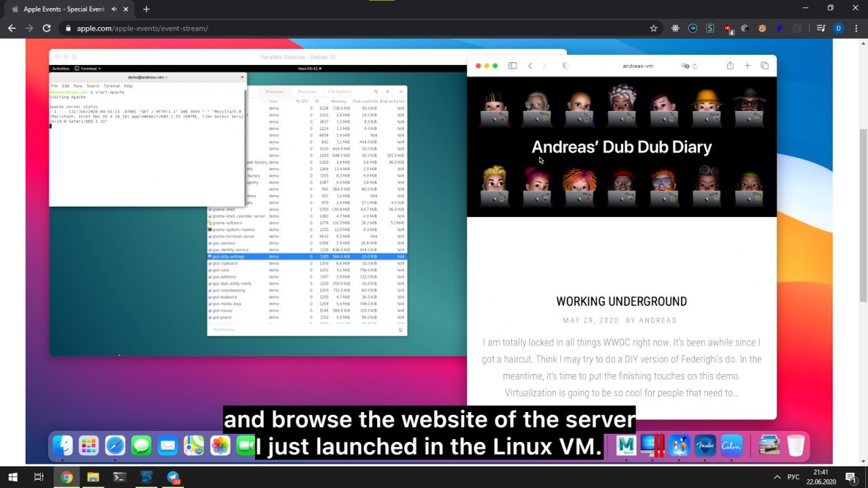Open the Search menu in the terminal window
The height and width of the screenshot is (488, 868).
[x=93, y=86]
